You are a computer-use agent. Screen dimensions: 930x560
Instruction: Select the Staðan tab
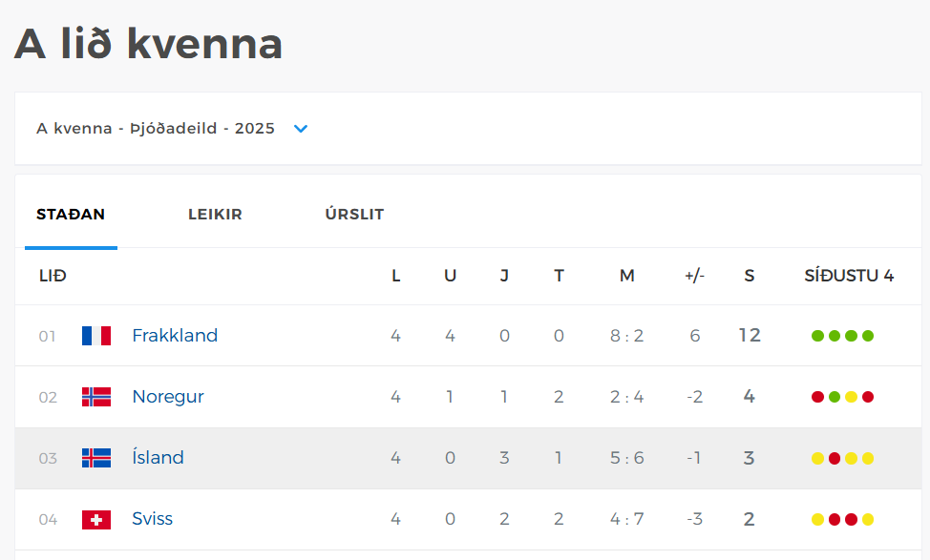tap(71, 215)
